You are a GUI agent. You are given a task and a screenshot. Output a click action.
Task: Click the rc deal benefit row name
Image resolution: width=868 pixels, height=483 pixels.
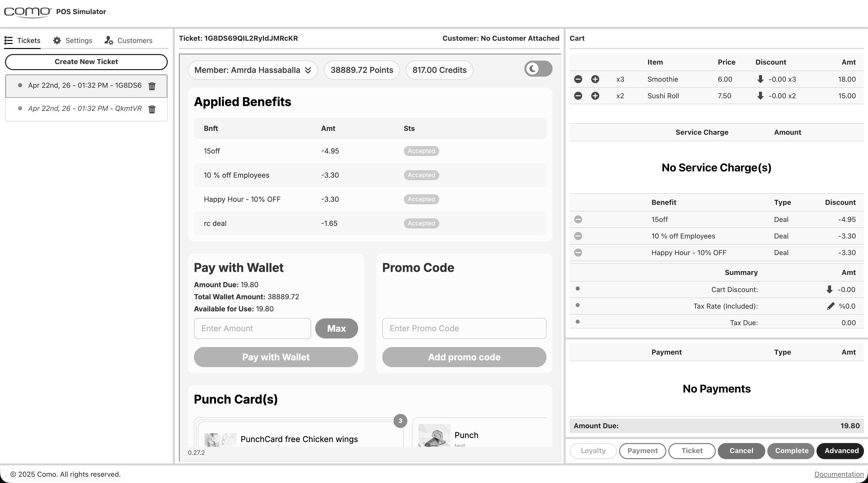point(215,223)
